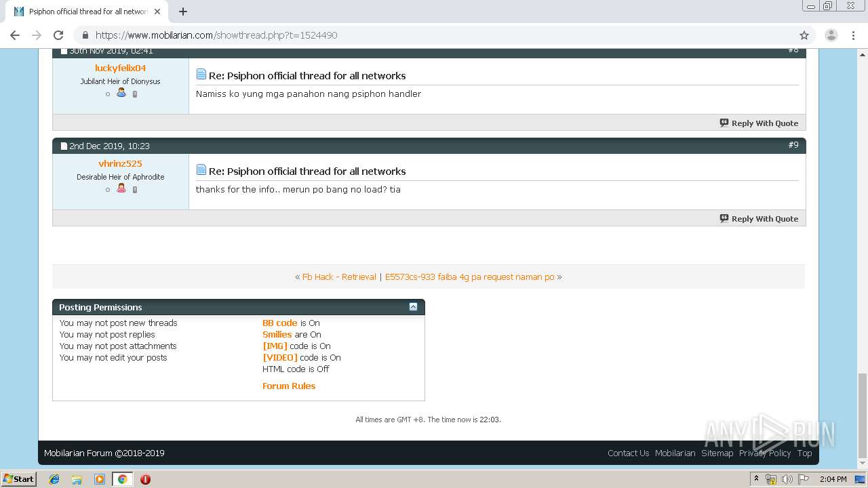Open Windows Explorer folder in taskbar
868x488 pixels.
click(77, 479)
